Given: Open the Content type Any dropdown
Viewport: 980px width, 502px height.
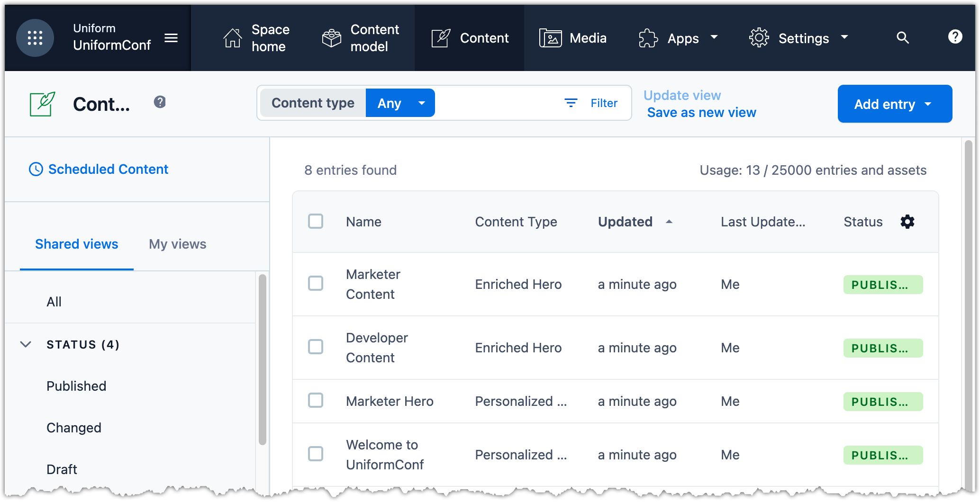Looking at the screenshot, I should tap(400, 103).
